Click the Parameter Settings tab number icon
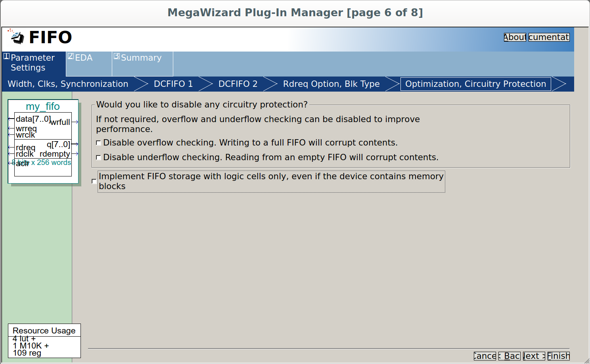Image resolution: width=590 pixels, height=364 pixels. pos(6,56)
